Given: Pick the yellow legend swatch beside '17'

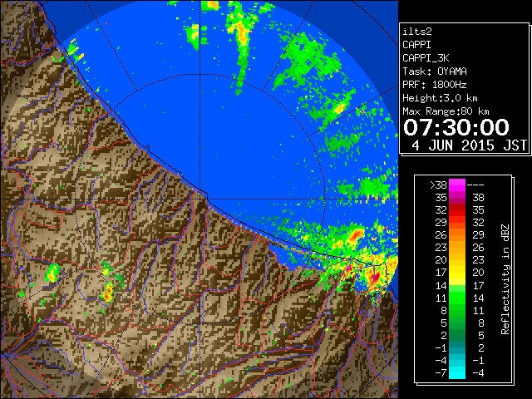Looking at the screenshot, I should pyautogui.click(x=457, y=273).
